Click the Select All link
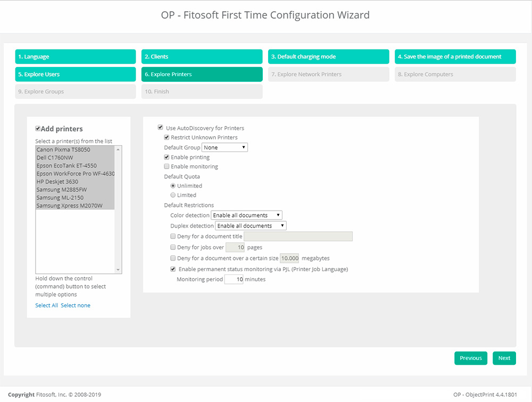532x402 pixels. point(46,305)
